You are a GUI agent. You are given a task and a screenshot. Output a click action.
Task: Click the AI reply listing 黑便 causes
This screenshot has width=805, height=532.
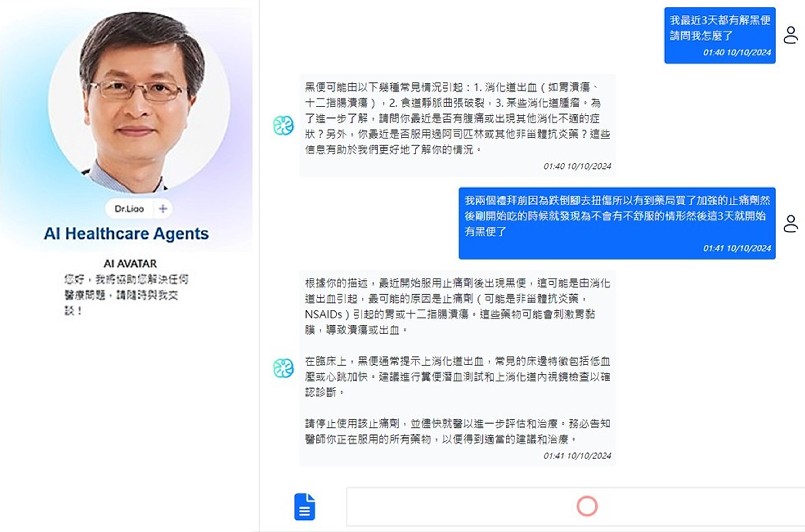coord(457,125)
